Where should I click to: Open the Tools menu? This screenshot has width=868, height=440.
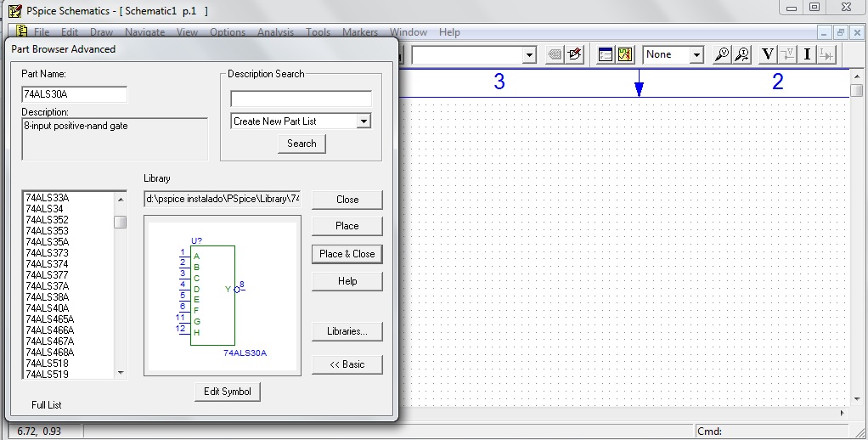coord(318,32)
